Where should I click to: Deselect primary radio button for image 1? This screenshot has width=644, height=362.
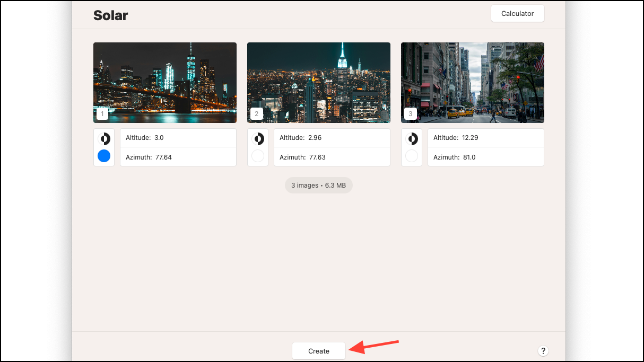pyautogui.click(x=104, y=156)
